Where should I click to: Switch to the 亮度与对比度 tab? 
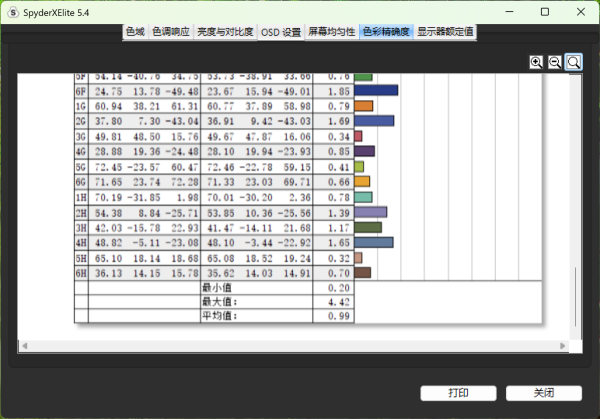tap(225, 32)
